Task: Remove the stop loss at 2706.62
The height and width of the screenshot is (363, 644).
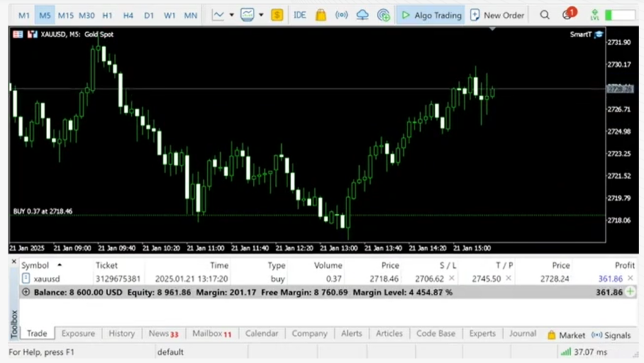Action: (452, 278)
